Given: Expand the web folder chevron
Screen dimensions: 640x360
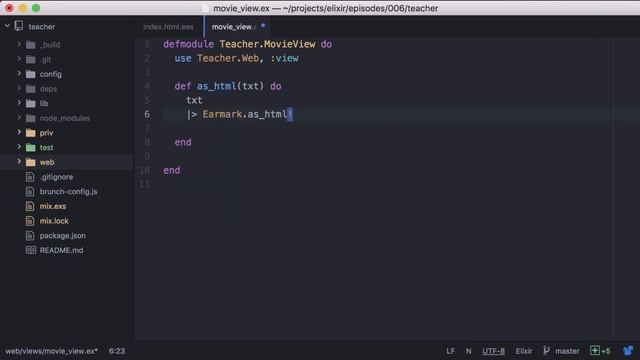Looking at the screenshot, I should click(19, 162).
